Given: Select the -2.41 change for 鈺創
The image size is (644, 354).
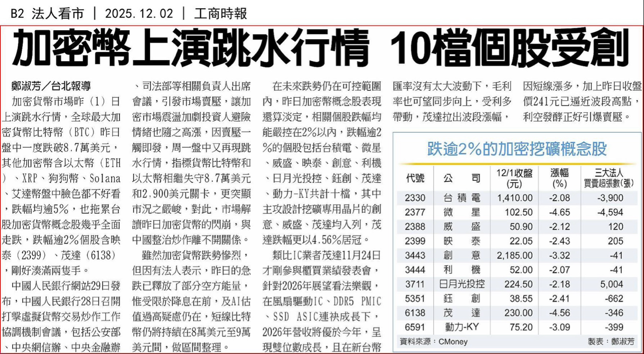Looking at the screenshot, I should (x=558, y=299).
